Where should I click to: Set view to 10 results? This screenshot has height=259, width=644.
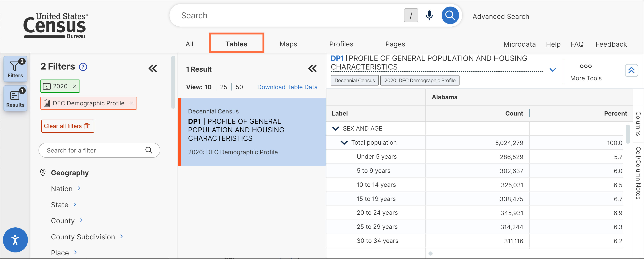[208, 87]
